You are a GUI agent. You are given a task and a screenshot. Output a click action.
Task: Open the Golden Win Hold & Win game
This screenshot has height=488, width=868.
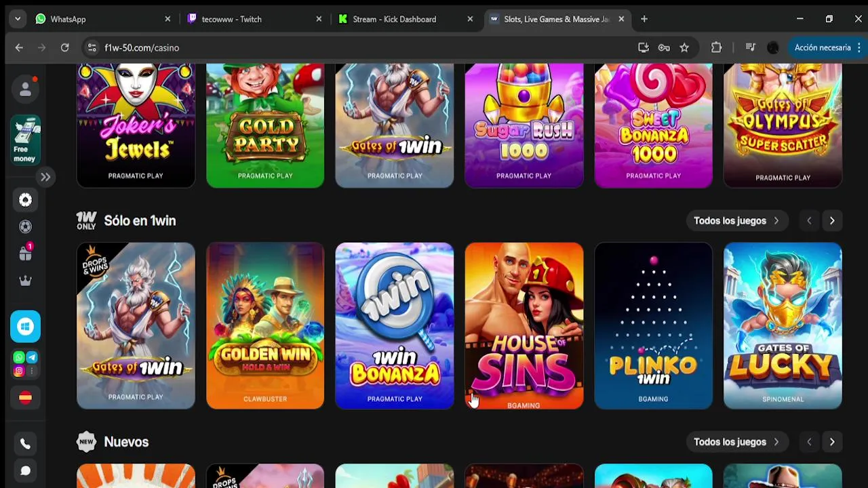click(265, 326)
